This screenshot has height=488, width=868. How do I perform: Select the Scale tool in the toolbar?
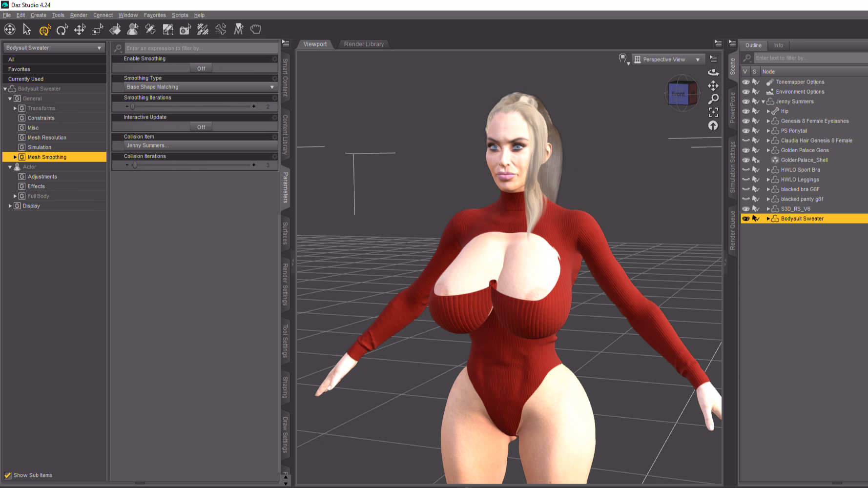tap(97, 30)
